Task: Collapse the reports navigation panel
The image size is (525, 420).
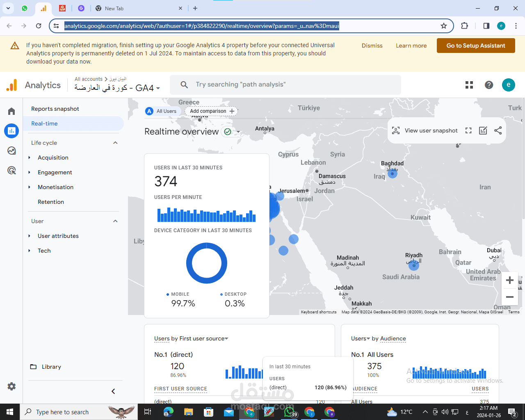Action: point(113,391)
